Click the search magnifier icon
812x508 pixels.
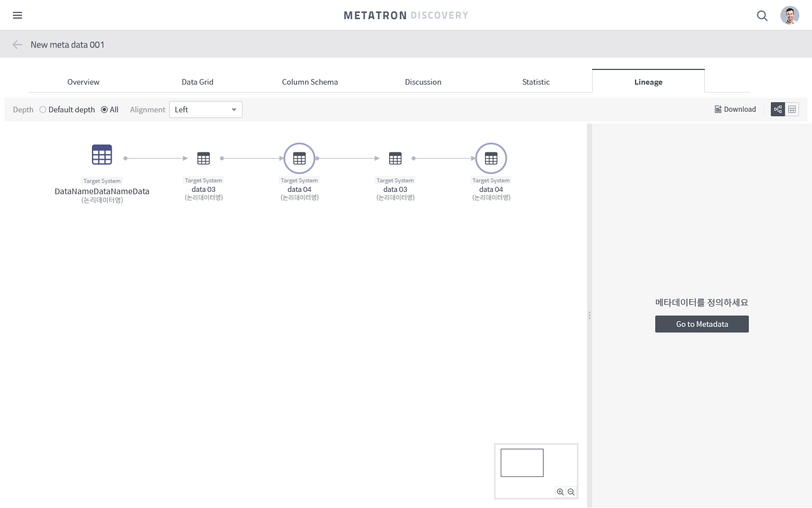coord(762,16)
